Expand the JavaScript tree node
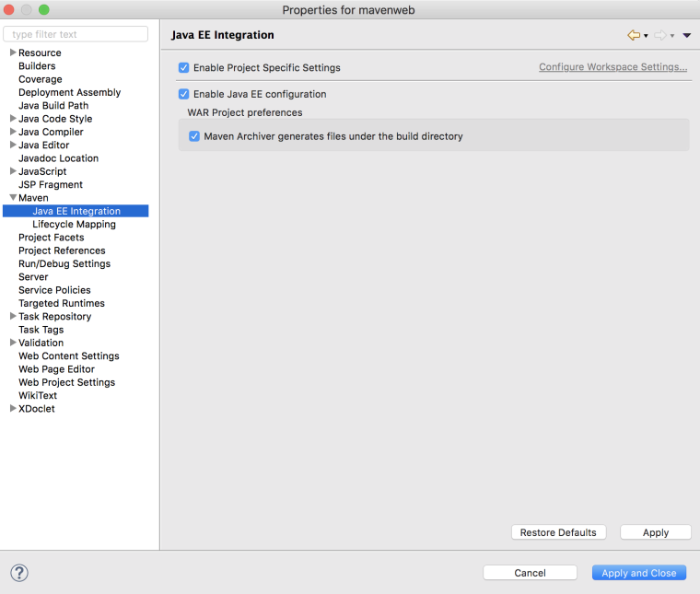 coord(13,171)
